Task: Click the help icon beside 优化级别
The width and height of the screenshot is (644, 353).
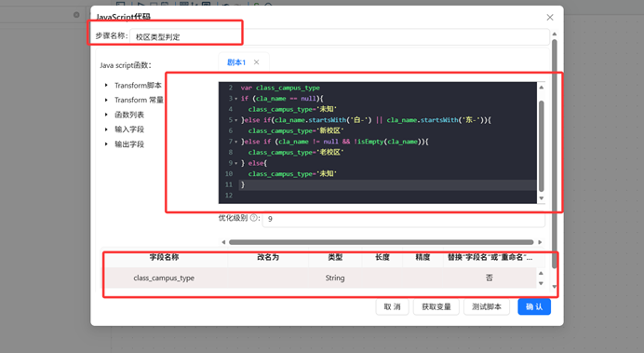Action: coord(254,218)
